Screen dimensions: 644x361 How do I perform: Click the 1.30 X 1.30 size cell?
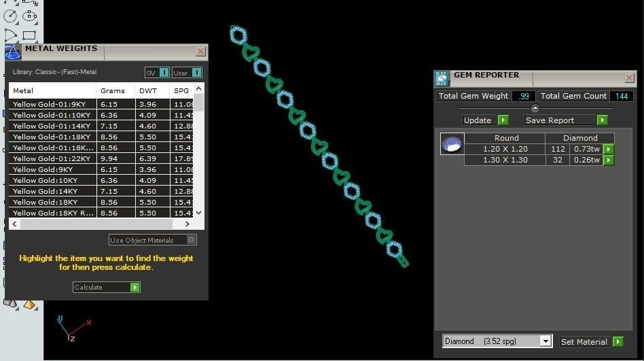click(505, 160)
